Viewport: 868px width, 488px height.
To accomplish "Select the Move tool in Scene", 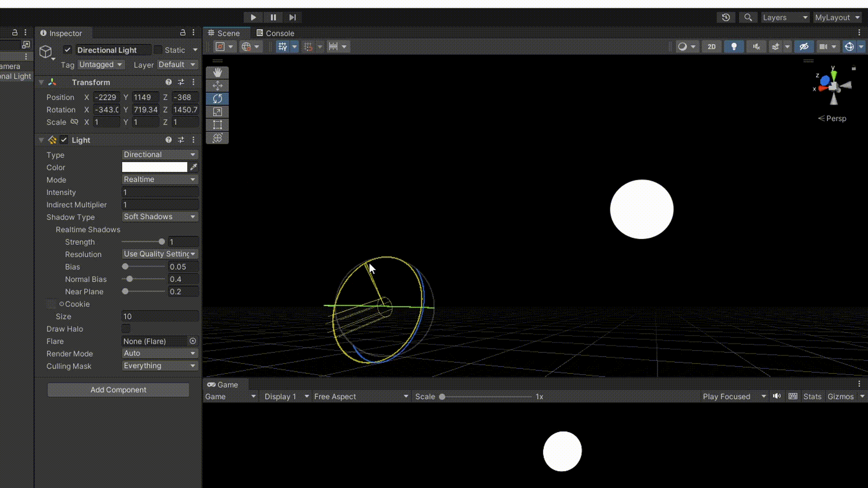I will pyautogui.click(x=217, y=86).
